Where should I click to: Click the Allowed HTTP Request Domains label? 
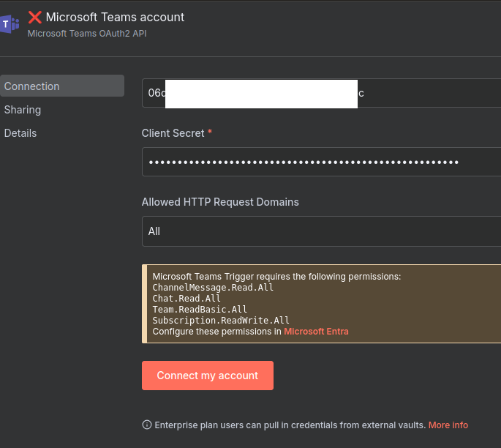pos(220,202)
